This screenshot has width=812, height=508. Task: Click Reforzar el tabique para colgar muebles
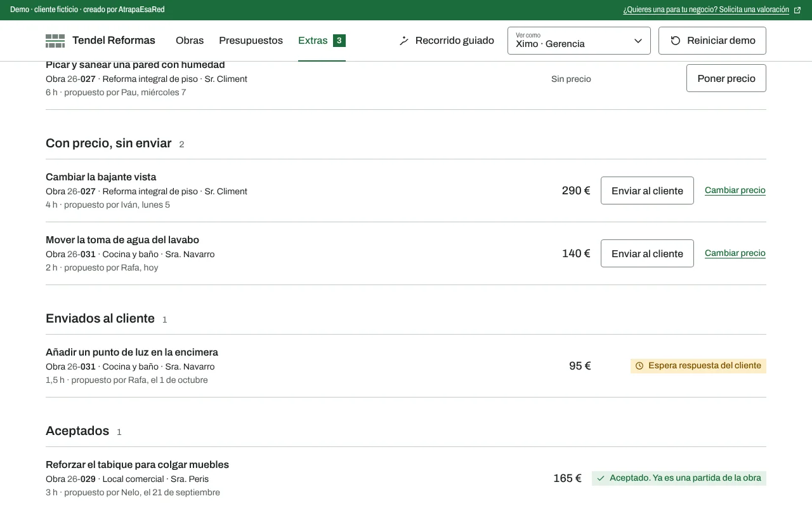tap(137, 465)
